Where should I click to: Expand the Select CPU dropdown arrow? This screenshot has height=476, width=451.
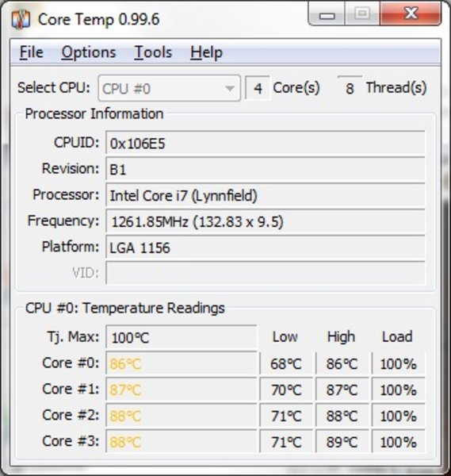pos(230,89)
